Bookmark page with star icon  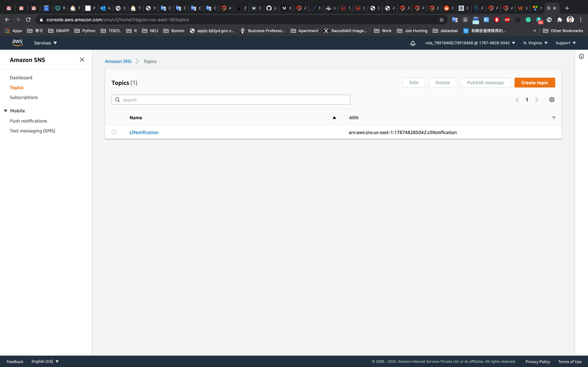pos(441,20)
